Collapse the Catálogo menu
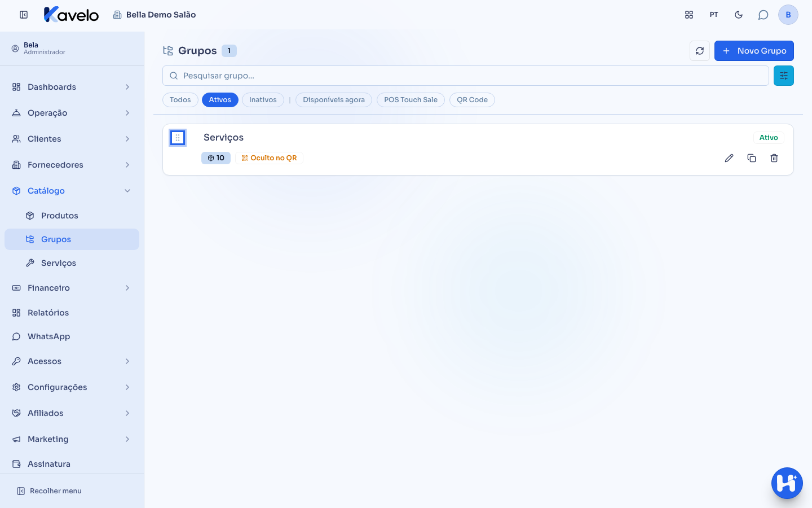The height and width of the screenshot is (508, 812). point(72,191)
